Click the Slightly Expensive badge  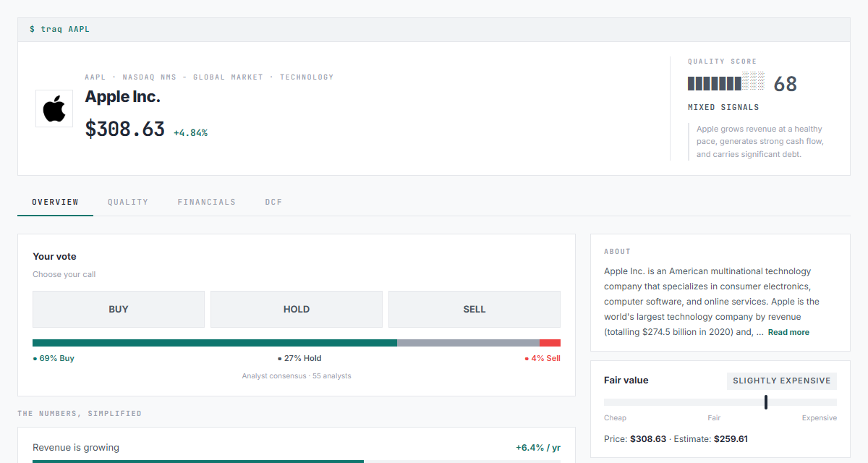pos(782,381)
